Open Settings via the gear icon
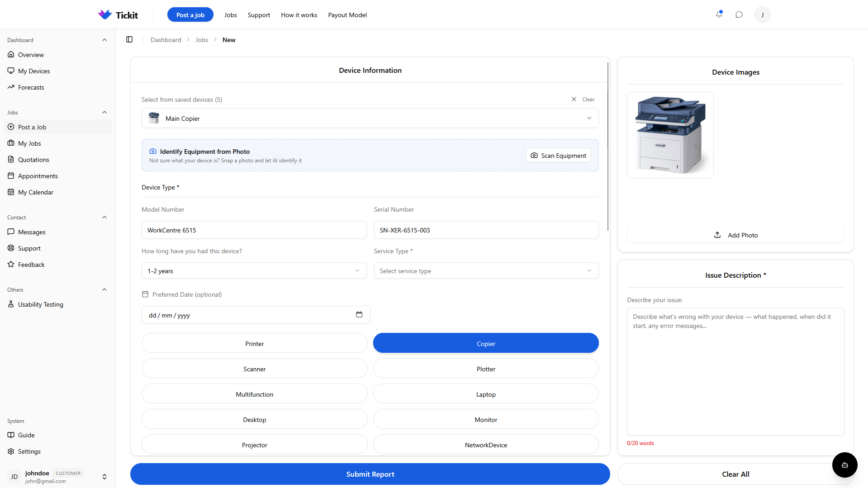Image resolution: width=868 pixels, height=488 pixels. [x=29, y=451]
